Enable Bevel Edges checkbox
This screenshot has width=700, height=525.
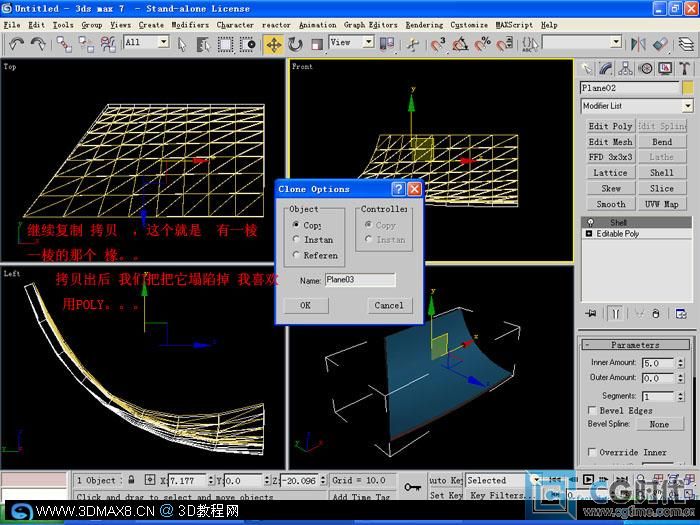coord(592,410)
